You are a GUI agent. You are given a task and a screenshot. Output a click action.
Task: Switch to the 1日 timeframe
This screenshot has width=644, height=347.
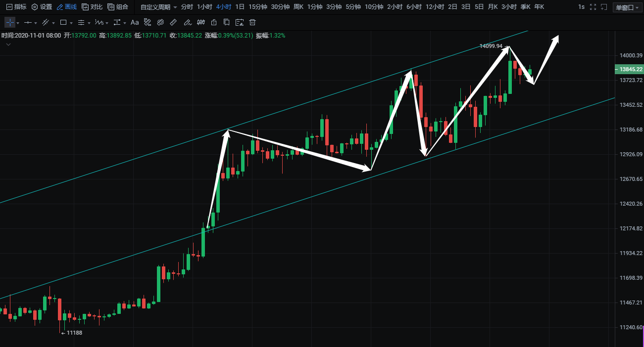(240, 7)
